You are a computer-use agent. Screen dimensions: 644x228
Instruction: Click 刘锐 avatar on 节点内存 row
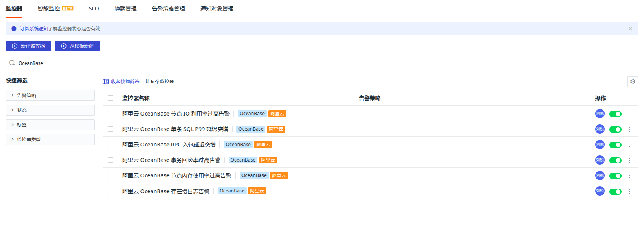pyautogui.click(x=600, y=175)
